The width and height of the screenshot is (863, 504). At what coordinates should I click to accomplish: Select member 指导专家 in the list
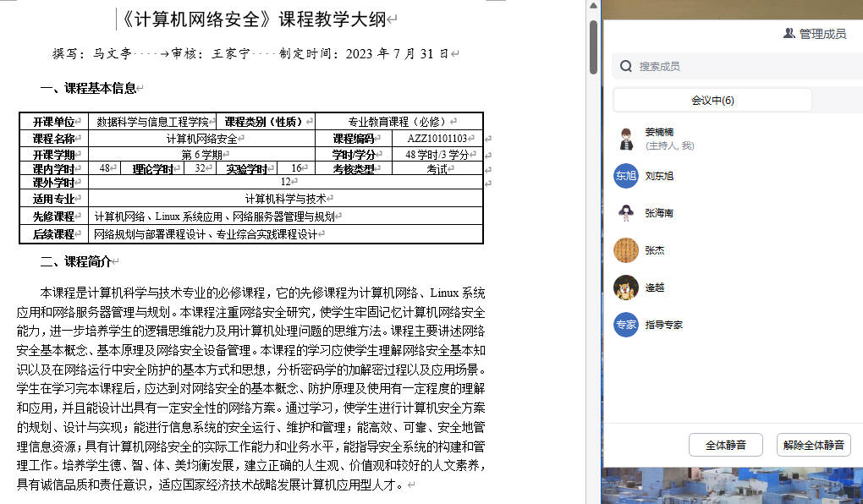[x=664, y=325]
